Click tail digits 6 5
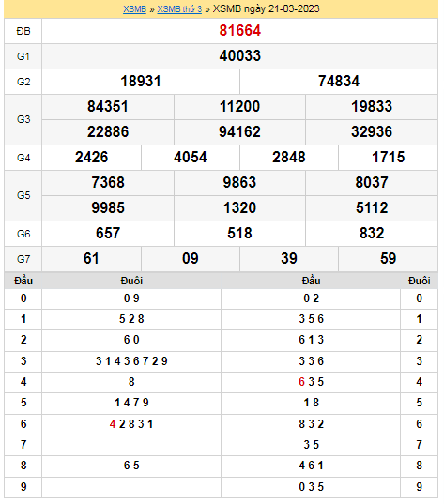Screen dimensions: 444x504 131,466
